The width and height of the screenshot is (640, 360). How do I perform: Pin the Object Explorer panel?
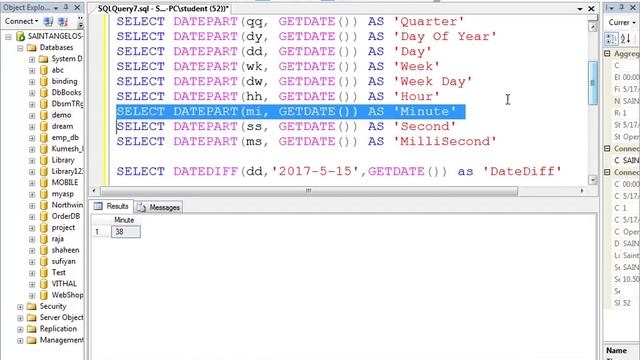coord(66,7)
